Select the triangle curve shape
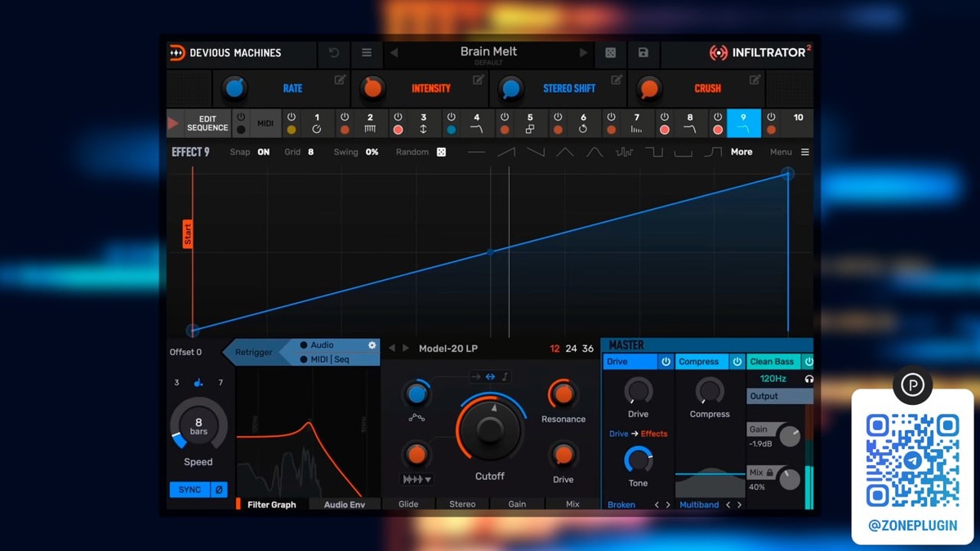The width and height of the screenshot is (980, 551). coord(565,152)
